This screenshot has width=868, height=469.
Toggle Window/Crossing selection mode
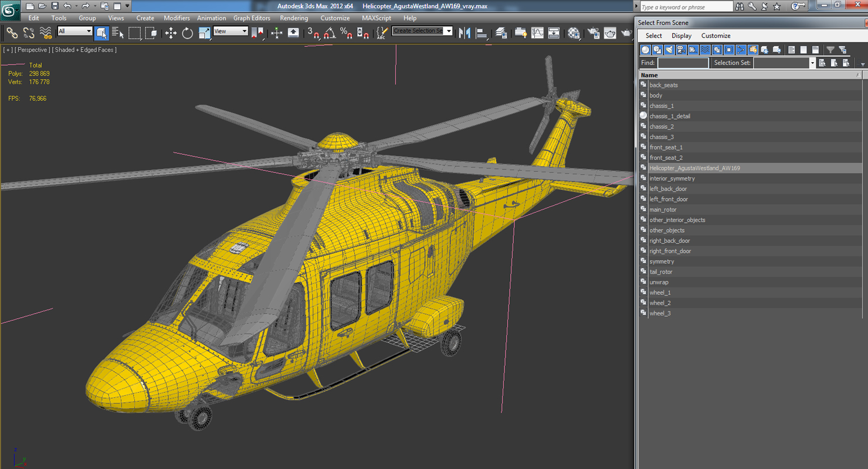click(151, 33)
